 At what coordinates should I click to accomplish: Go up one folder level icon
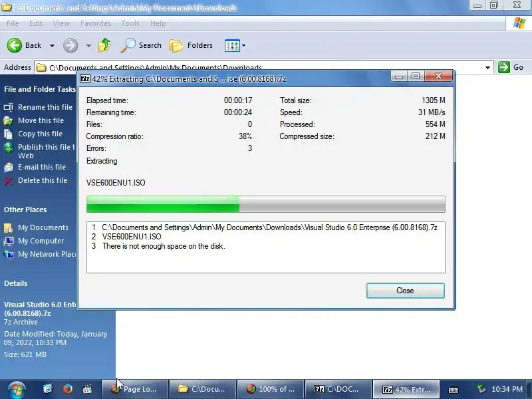[104, 45]
